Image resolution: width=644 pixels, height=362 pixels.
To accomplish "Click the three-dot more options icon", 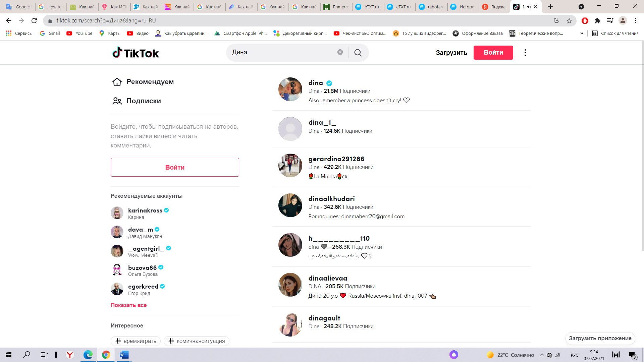I will pyautogui.click(x=525, y=53).
